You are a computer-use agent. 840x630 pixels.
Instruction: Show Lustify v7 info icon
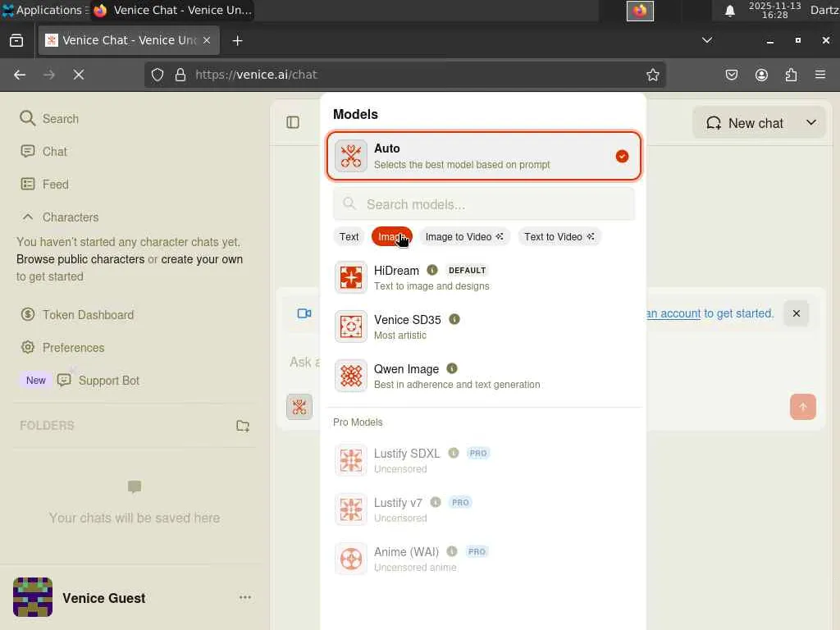436,503
